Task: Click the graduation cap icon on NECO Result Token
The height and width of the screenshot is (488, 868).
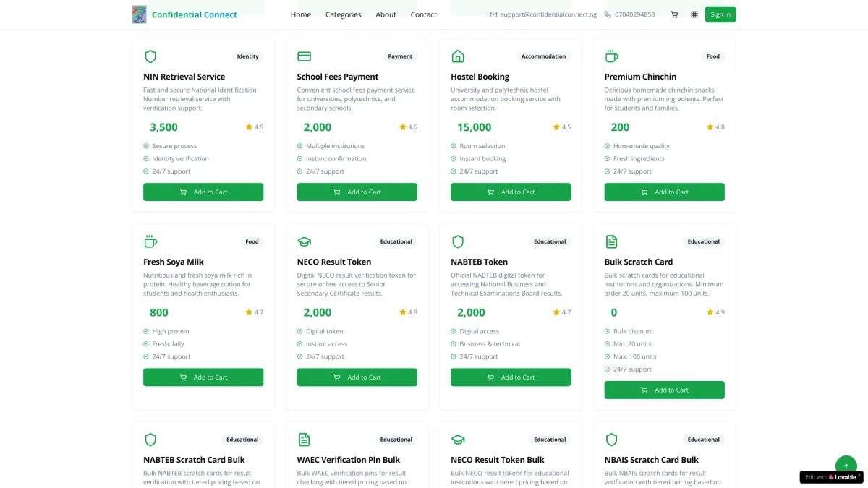Action: point(305,241)
